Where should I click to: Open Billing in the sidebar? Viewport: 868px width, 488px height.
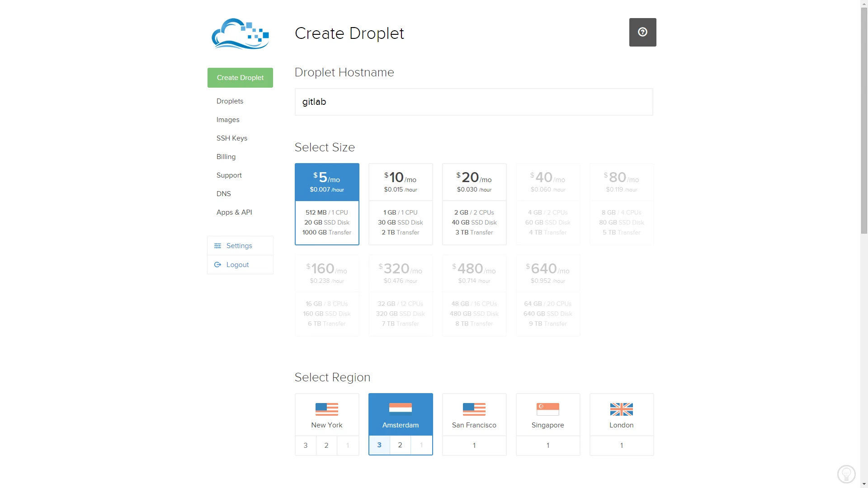(226, 157)
